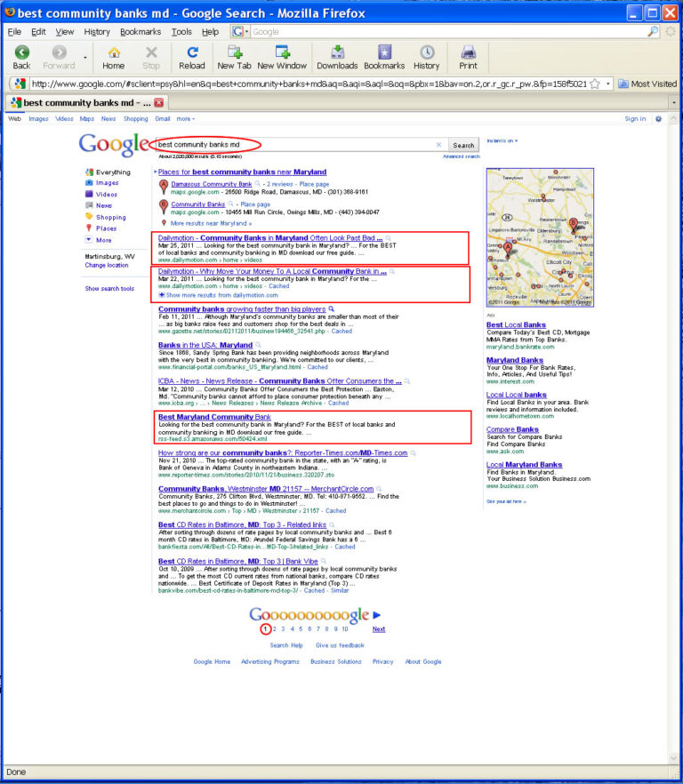The width and height of the screenshot is (683, 784).
Task: Click the Maryland map thumbnail
Action: [540, 237]
